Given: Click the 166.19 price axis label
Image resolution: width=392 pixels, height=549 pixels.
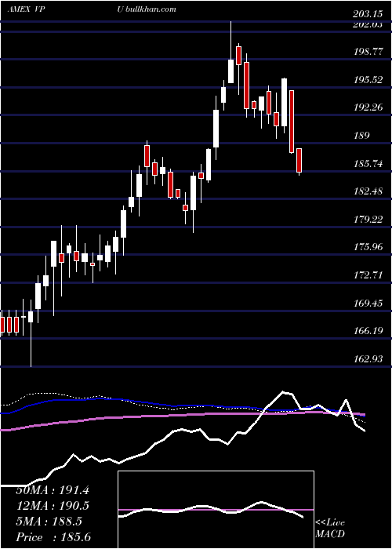Looking at the screenshot, I should [368, 330].
